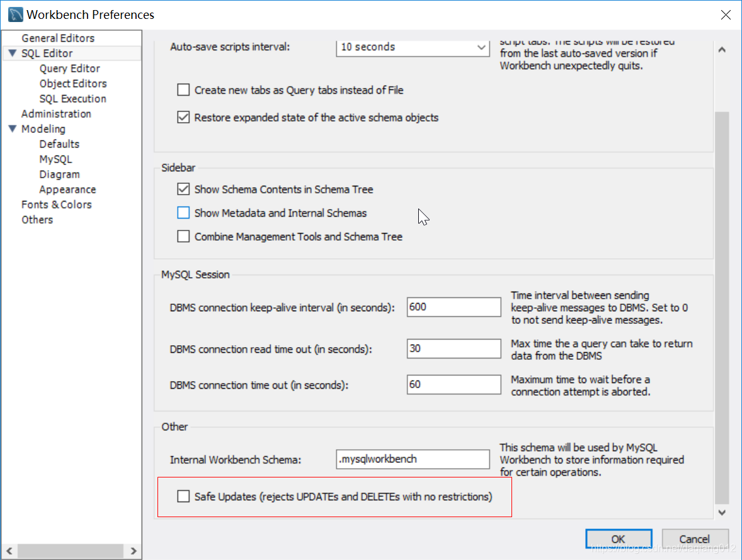742x560 pixels.
Task: Dismiss dialog via the Cancel button
Action: coord(695,539)
